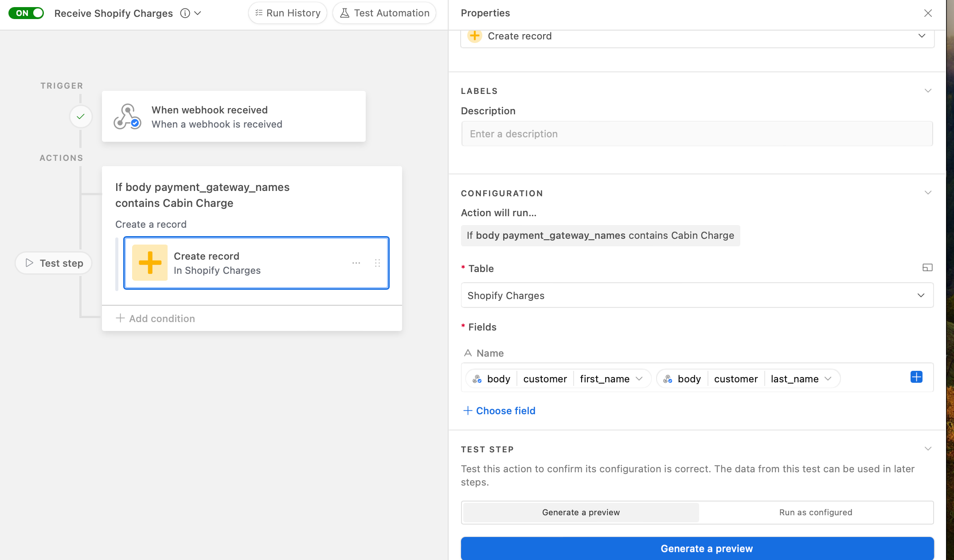Click the blue Generate a preview button

click(x=697, y=548)
